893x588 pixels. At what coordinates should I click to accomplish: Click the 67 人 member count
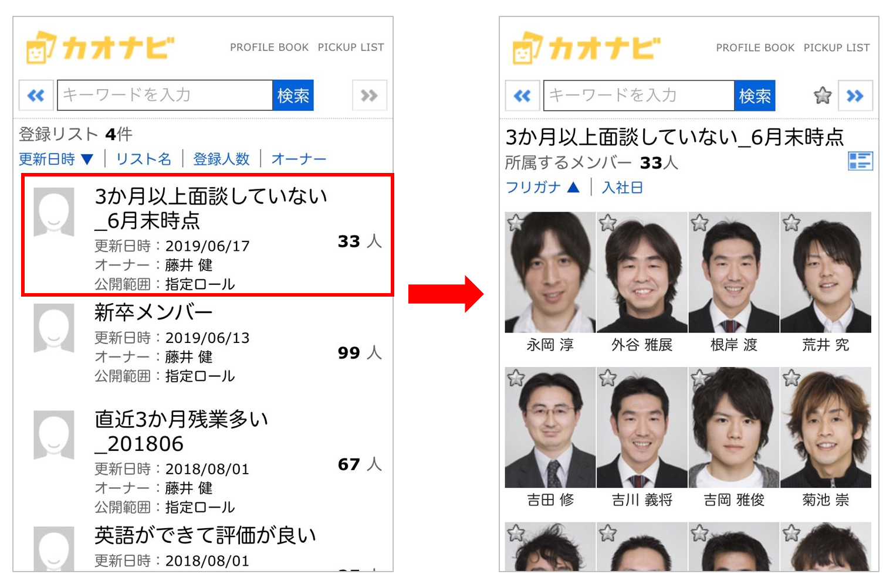[x=360, y=464]
